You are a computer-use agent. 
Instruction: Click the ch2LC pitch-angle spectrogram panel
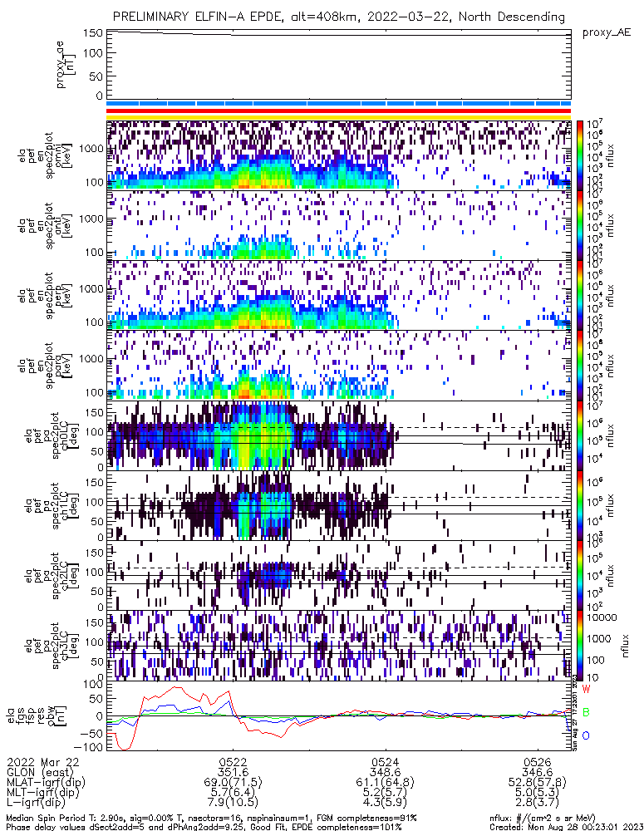click(339, 576)
